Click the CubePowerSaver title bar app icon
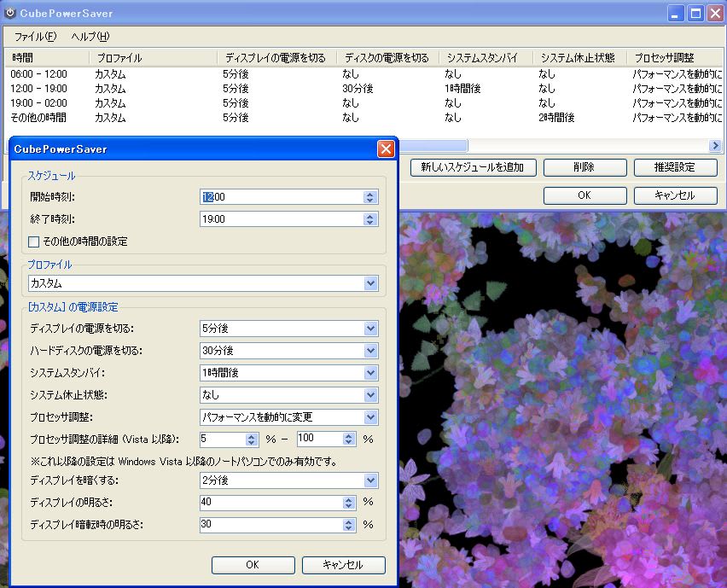This screenshot has height=588, width=727. [x=10, y=13]
